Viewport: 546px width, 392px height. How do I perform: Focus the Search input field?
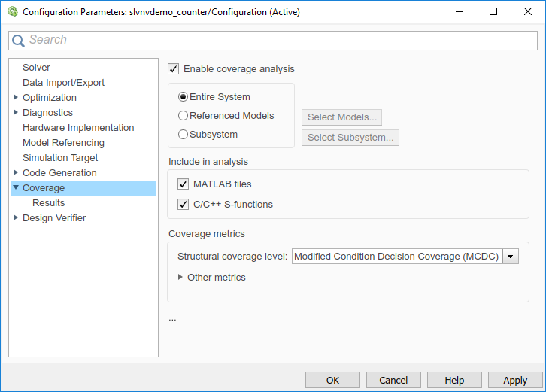click(281, 41)
